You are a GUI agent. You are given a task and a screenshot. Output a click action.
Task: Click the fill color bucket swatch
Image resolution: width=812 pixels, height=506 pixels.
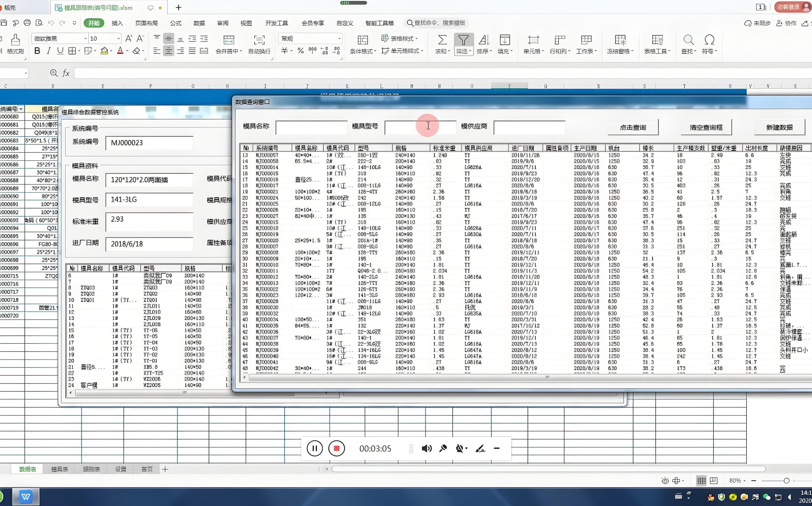(104, 51)
